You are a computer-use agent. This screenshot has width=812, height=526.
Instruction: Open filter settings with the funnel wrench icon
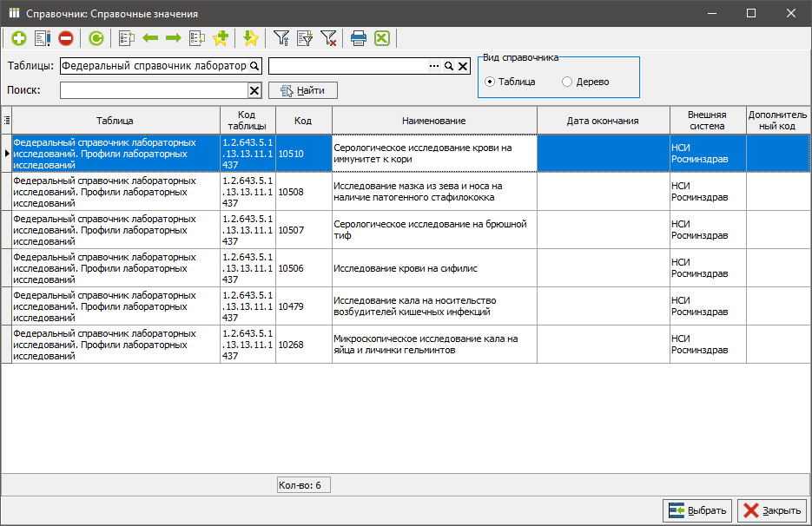pyautogui.click(x=281, y=38)
